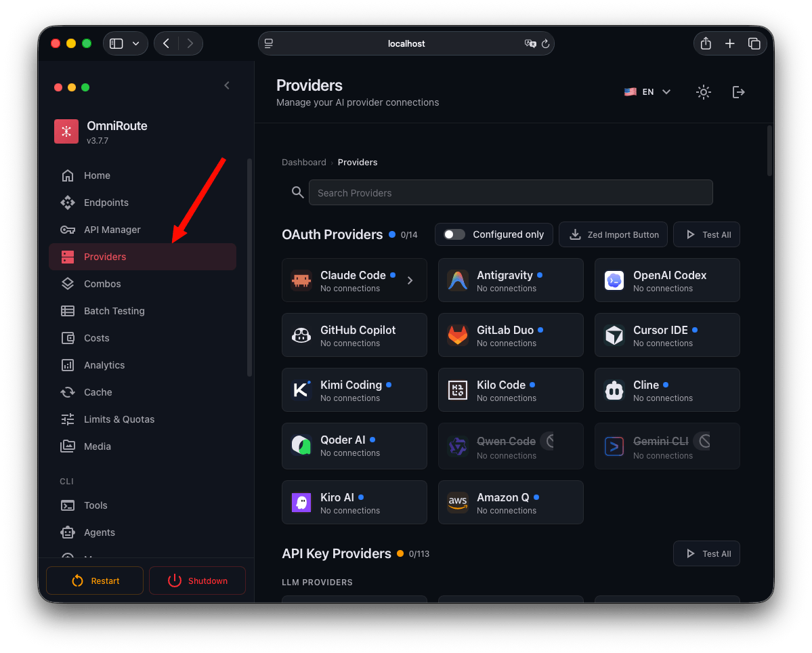Open the browser sidebar dropdown arrow

click(135, 43)
